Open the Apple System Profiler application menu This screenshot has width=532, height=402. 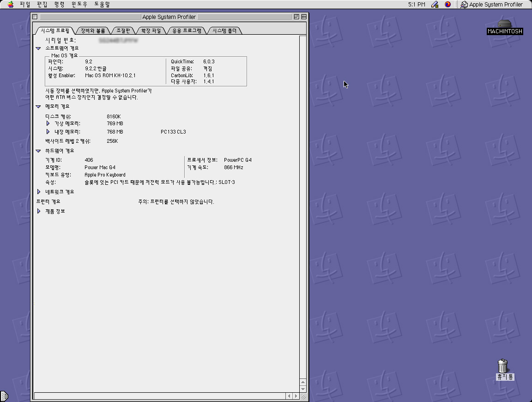(492, 5)
